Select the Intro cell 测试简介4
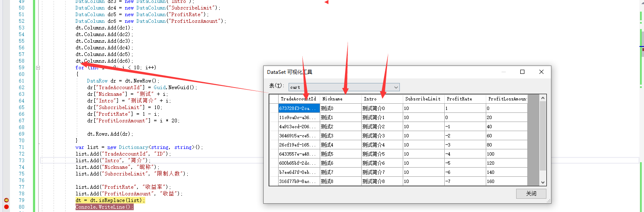Viewport: 644px width, 212px height. pos(382,145)
